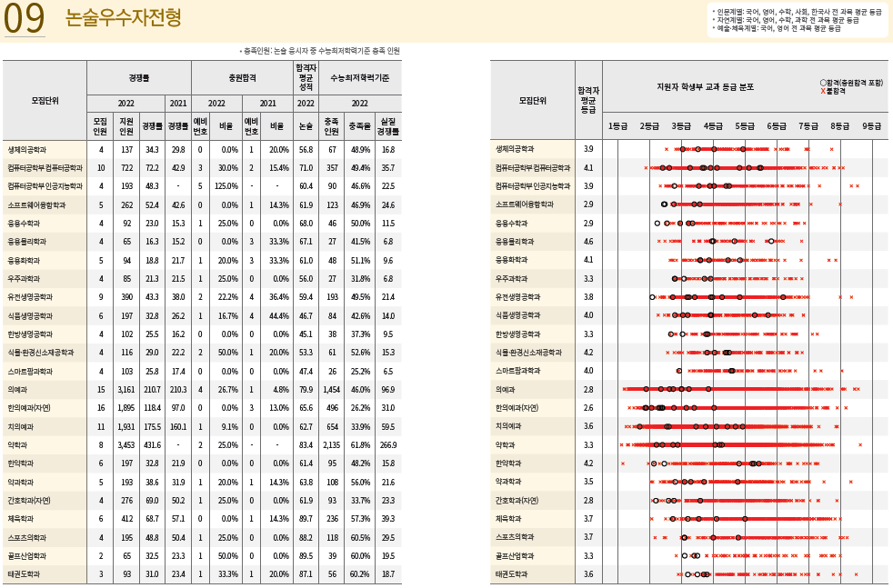Click the 자연계열 footnote line

click(785, 20)
